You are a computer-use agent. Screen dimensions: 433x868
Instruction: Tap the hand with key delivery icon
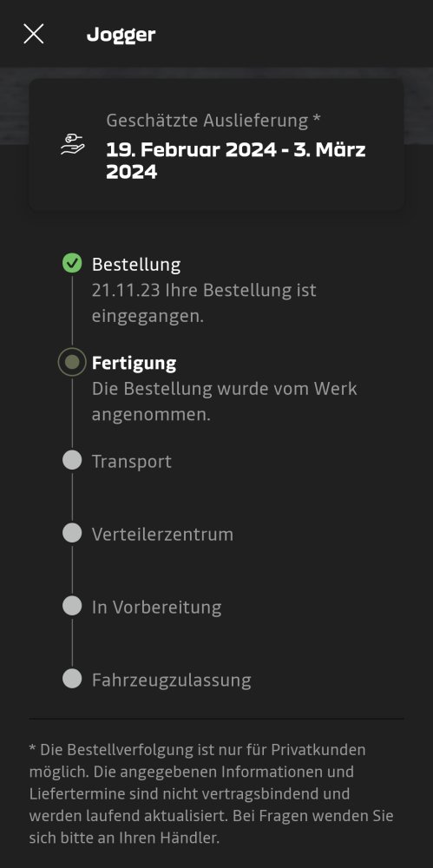coord(73,144)
